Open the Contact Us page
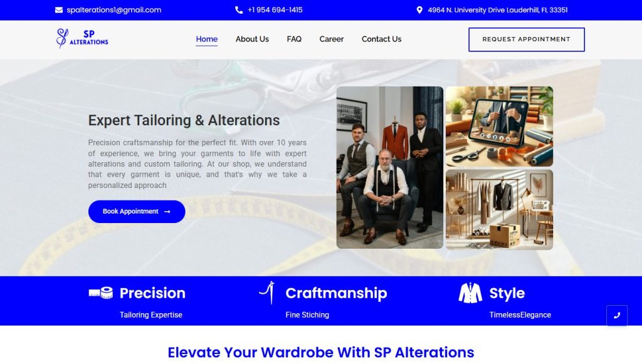 coord(381,39)
